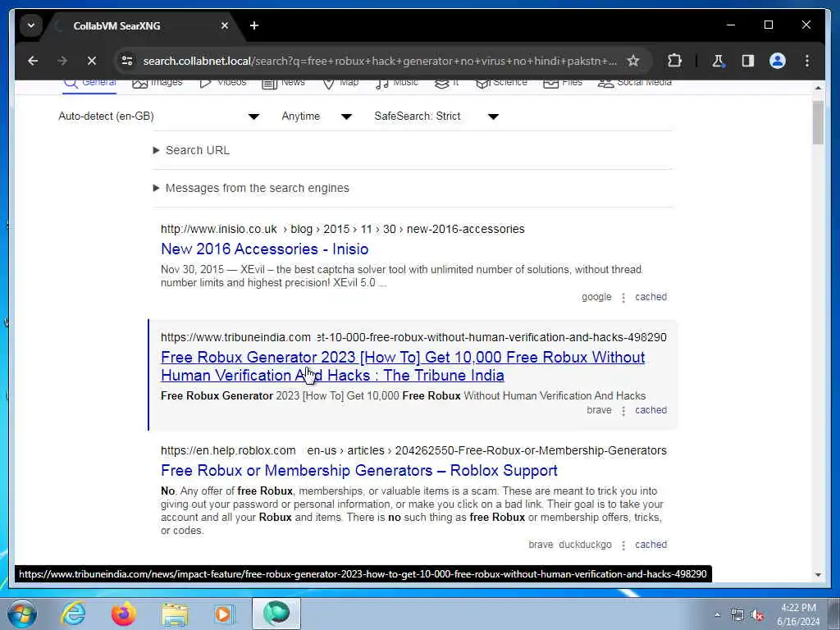Open Windows Media Player from taskbar
Screen dimensions: 840x630
coord(224,614)
